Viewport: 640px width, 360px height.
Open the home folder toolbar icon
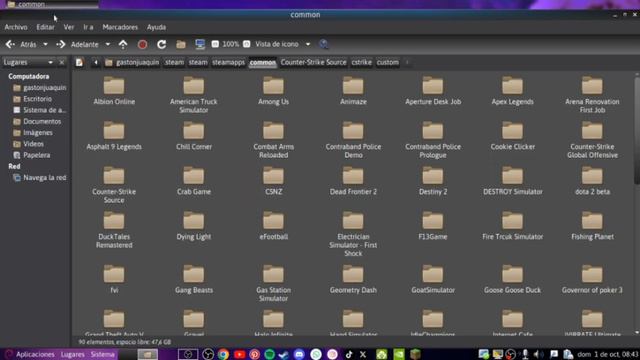click(x=181, y=44)
